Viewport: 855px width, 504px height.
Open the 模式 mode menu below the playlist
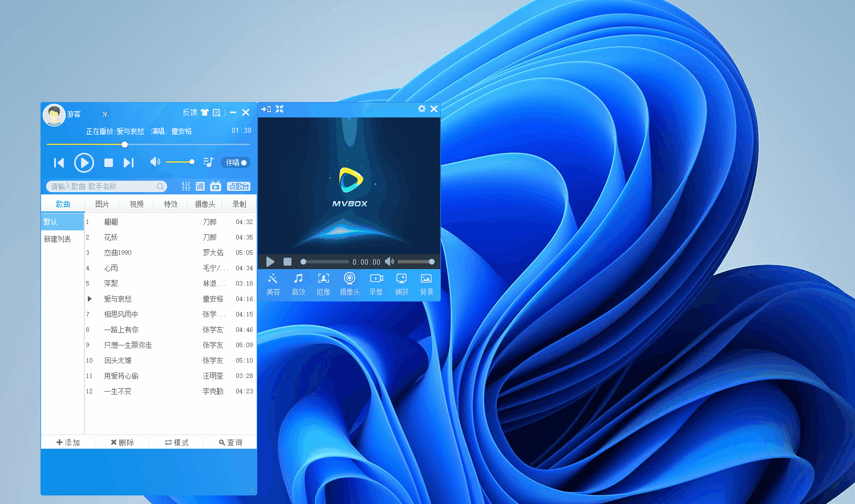(x=176, y=442)
